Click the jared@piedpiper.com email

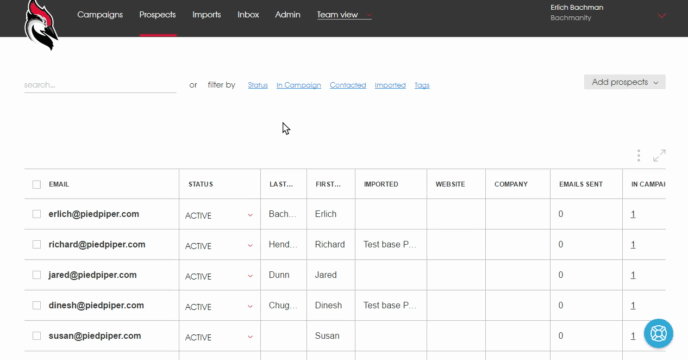[x=93, y=275]
